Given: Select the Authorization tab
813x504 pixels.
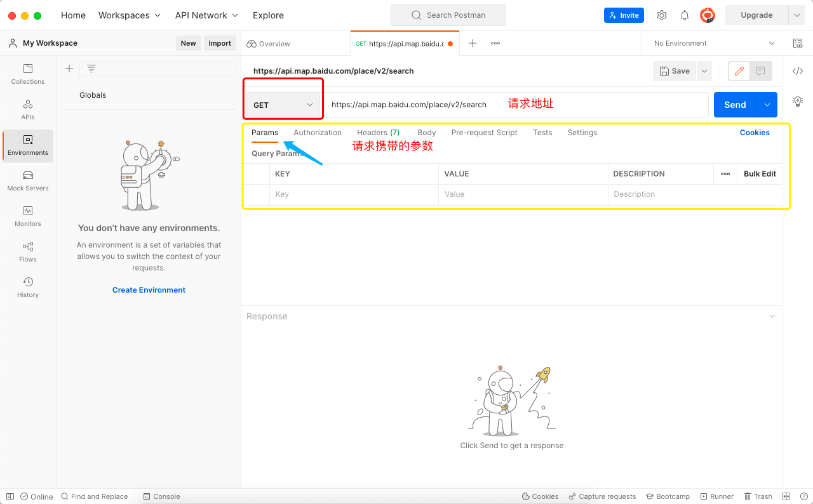Looking at the screenshot, I should point(318,133).
